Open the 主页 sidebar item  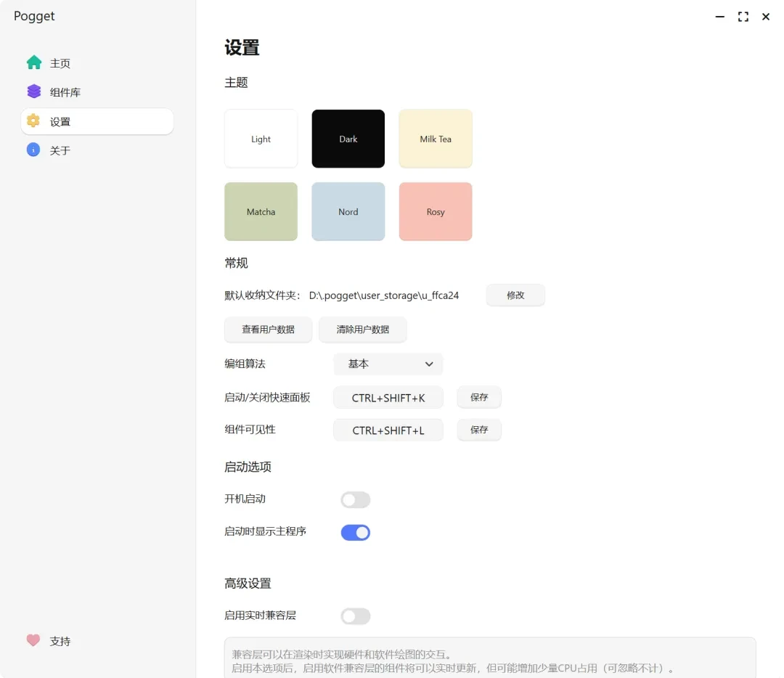97,63
